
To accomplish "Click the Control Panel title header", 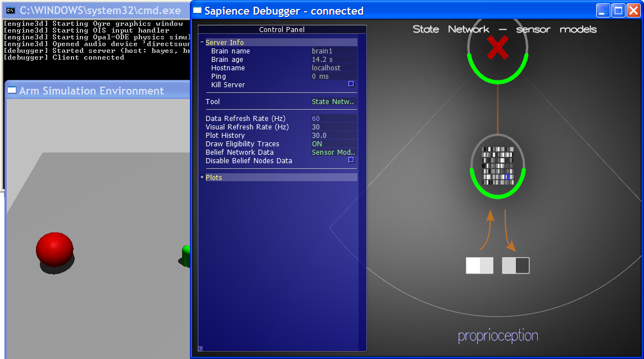I will pyautogui.click(x=282, y=30).
